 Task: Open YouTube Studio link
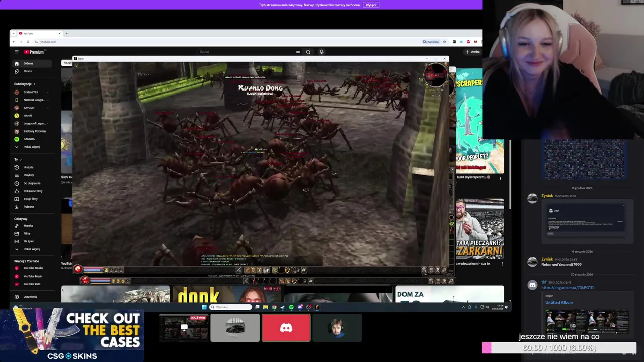tap(32, 268)
